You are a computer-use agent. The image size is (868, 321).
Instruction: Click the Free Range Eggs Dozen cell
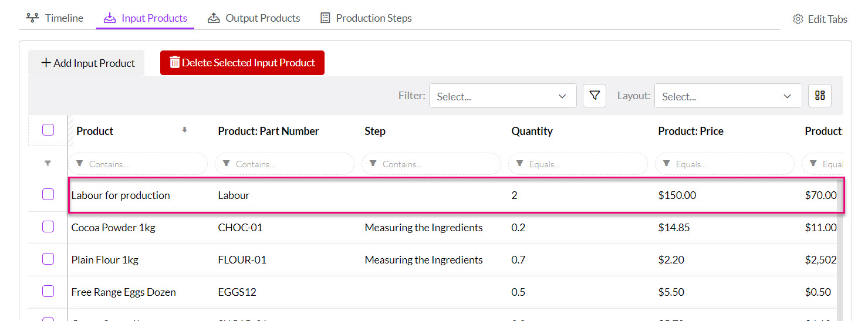coord(124,292)
